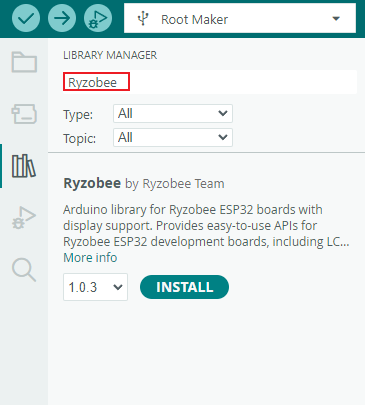Open the Debug panel in the sidebar
365x405 pixels.
24,218
